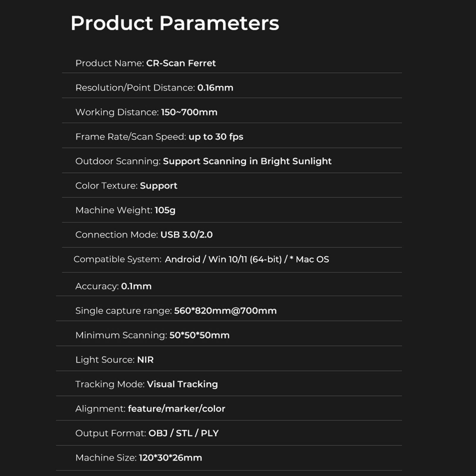Viewport: 476px width, 476px height.
Task: Click the NIR light source value
Action: point(145,360)
